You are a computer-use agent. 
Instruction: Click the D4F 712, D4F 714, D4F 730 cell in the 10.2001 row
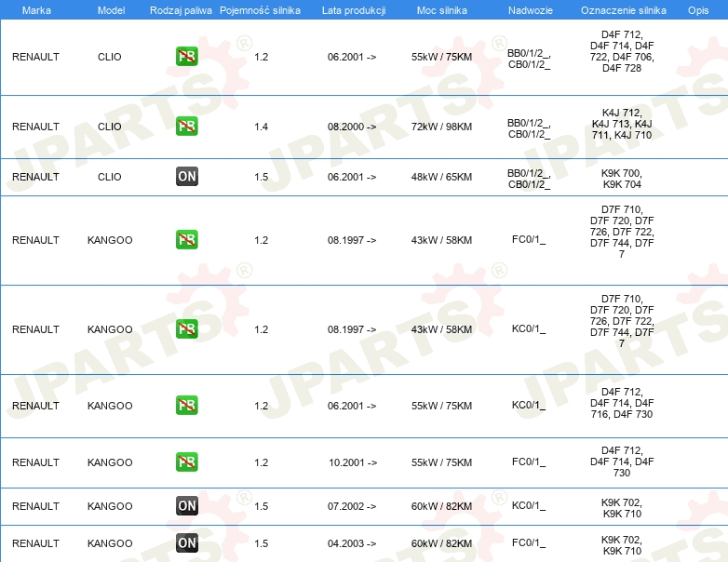(x=622, y=462)
